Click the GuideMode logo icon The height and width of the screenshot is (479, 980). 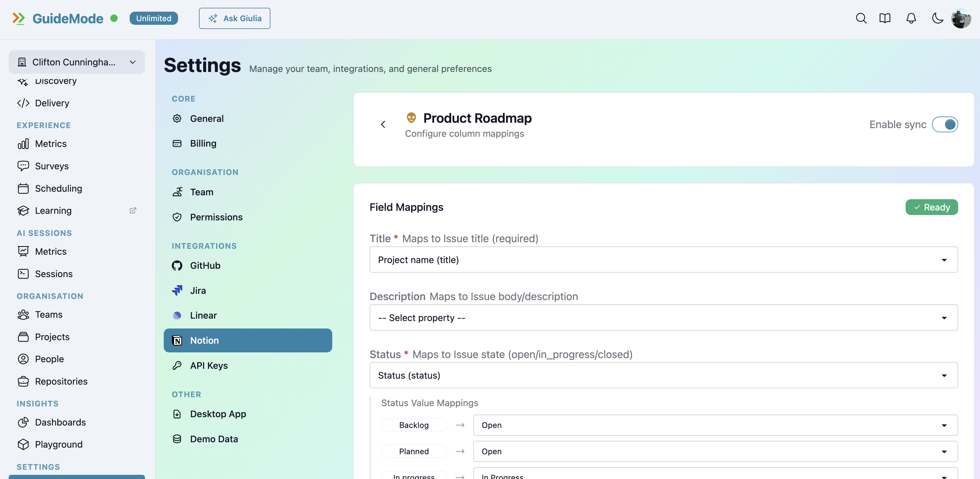[18, 18]
